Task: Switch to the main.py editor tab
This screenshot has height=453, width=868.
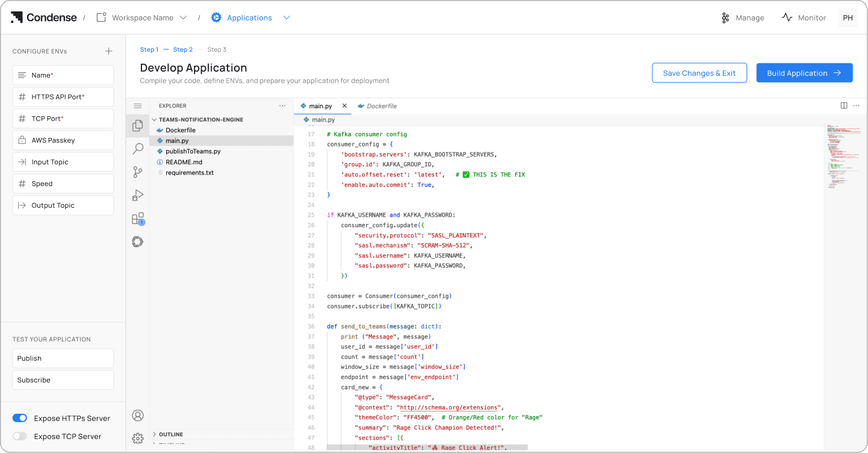Action: click(321, 106)
